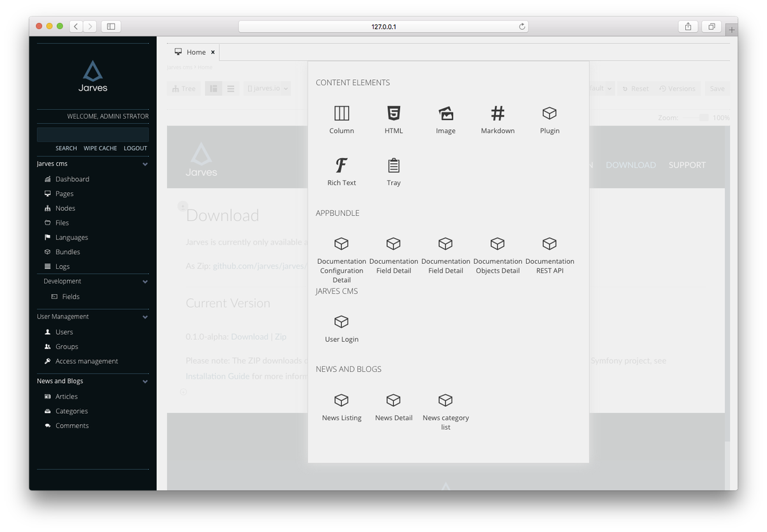Open Files in the sidebar

[62, 223]
